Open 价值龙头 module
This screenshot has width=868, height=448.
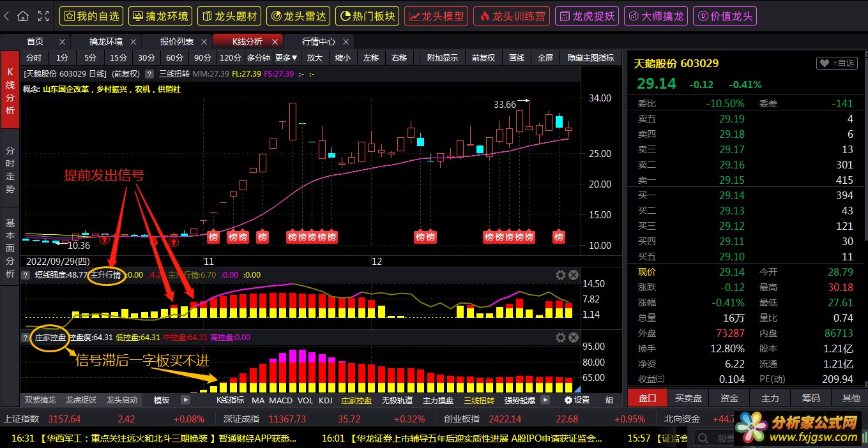tap(725, 16)
